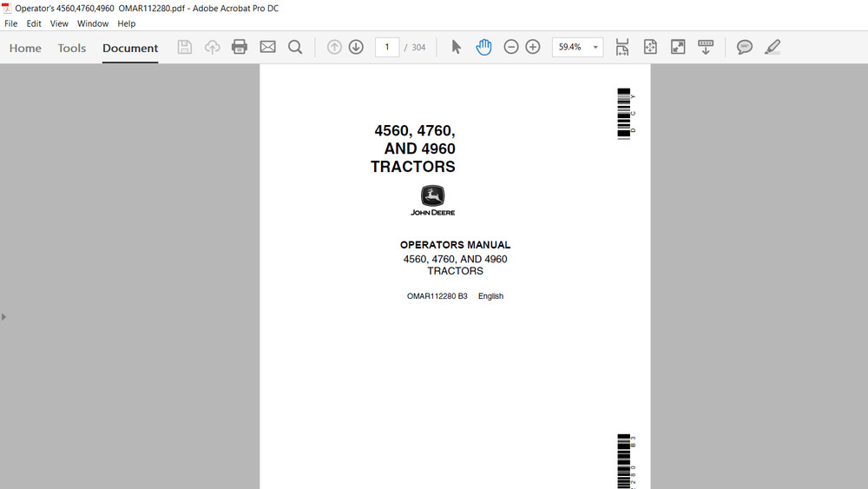The image size is (868, 489).
Task: Print the document with printer icon
Action: 240,47
